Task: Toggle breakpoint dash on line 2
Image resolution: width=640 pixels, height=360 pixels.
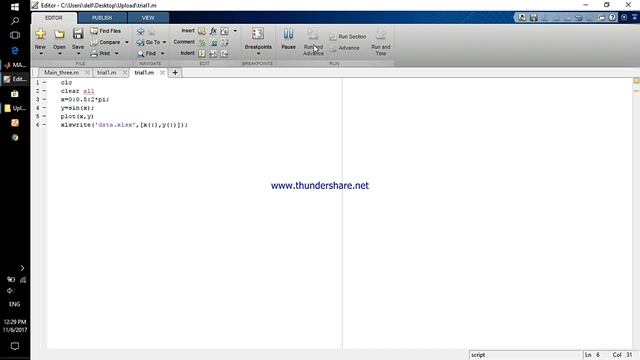Action: pyautogui.click(x=44, y=91)
